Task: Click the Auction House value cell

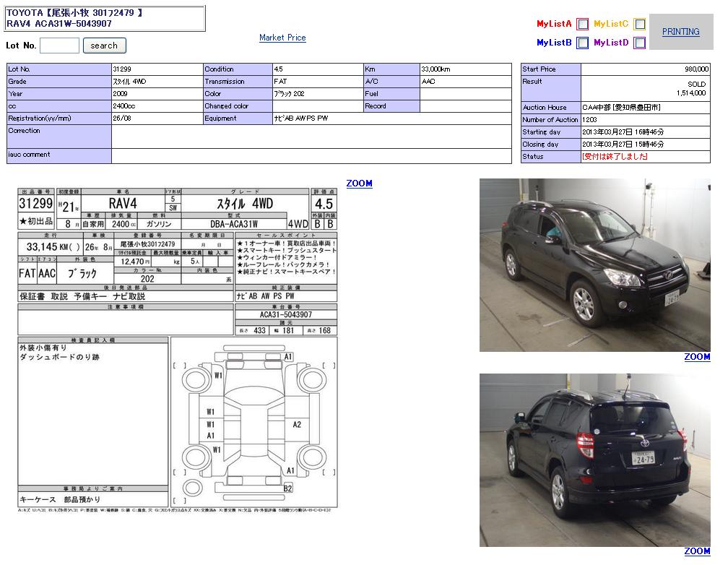Action: (x=645, y=108)
